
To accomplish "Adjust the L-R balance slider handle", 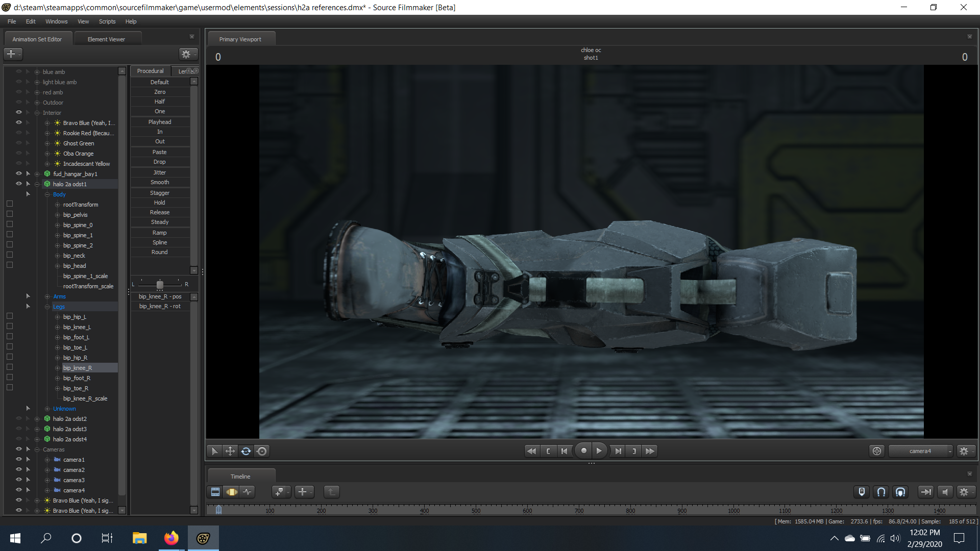I will pyautogui.click(x=160, y=284).
